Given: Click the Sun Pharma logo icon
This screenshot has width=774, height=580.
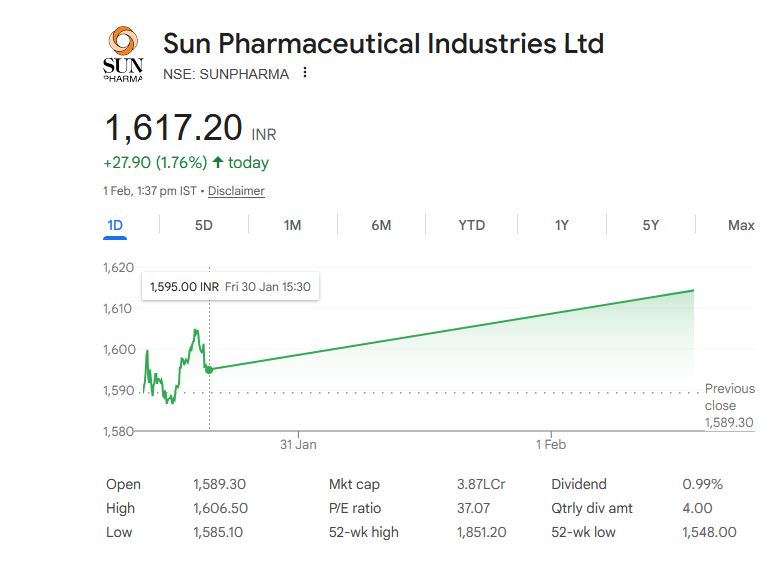Looking at the screenshot, I should [123, 55].
